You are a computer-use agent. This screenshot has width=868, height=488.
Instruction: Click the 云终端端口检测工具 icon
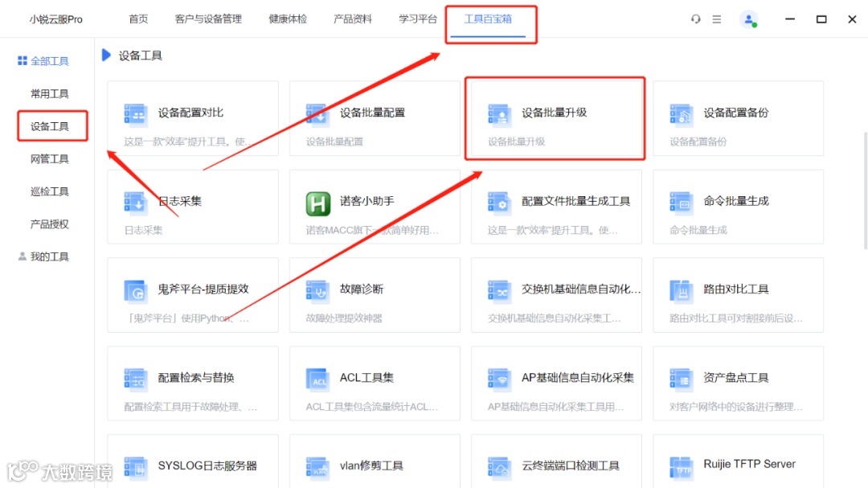499,468
